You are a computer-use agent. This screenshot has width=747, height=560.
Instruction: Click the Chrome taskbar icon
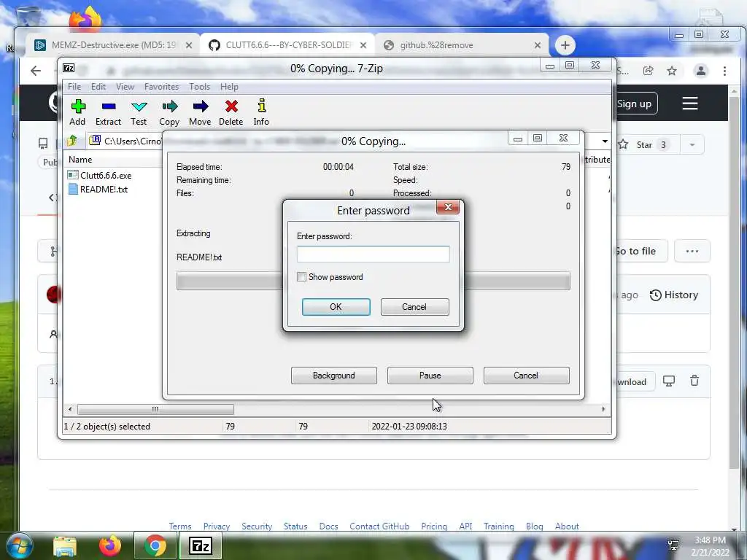coord(155,546)
